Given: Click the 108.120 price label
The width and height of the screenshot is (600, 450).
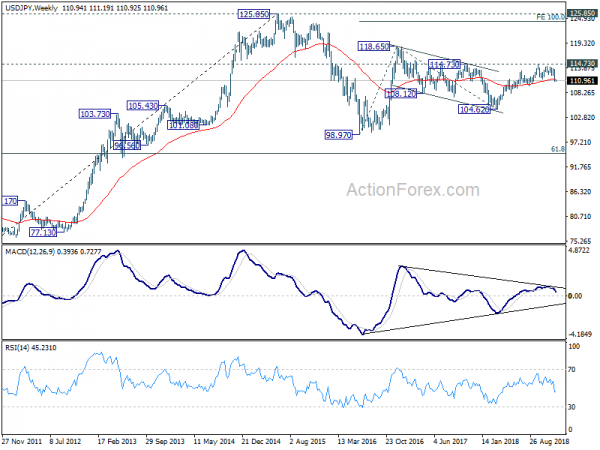Looking at the screenshot, I should click(x=401, y=93).
